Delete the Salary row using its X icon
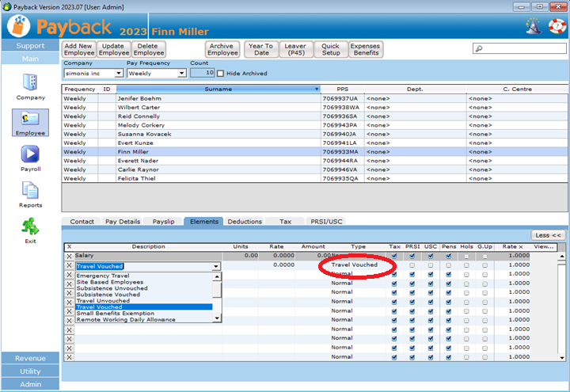 pyautogui.click(x=69, y=257)
